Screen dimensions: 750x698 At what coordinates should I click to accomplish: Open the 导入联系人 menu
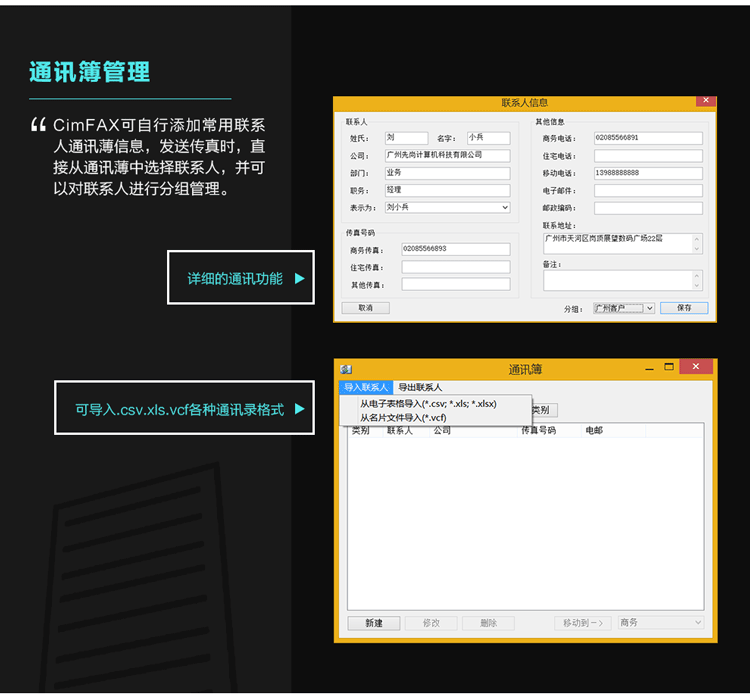point(365,387)
